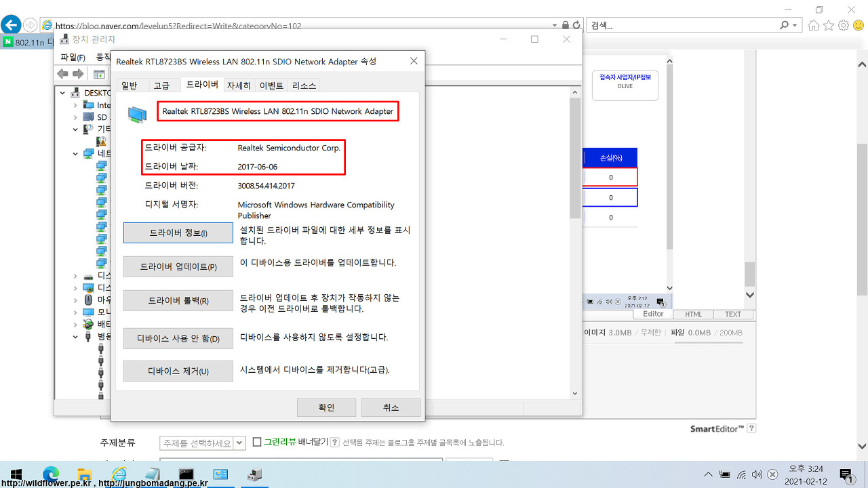Image resolution: width=868 pixels, height=488 pixels.
Task: Launch Microsoft Edge from the taskbar
Action: [51, 474]
